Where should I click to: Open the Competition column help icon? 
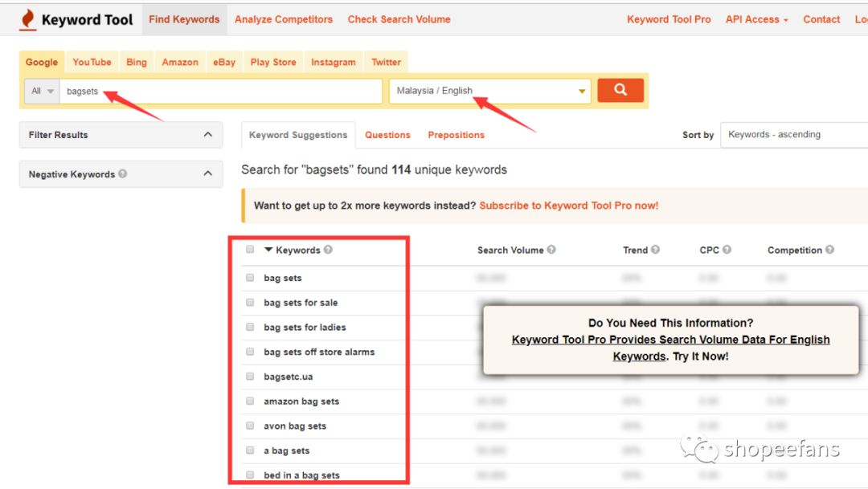coord(829,250)
